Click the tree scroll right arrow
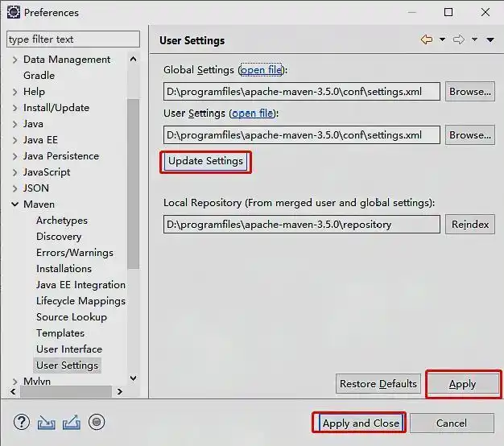 coord(120,392)
